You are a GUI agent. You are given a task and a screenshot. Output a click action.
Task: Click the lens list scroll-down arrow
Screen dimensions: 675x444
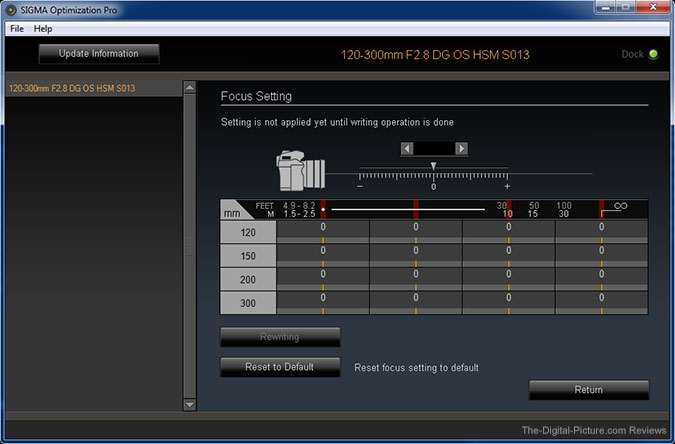pyautogui.click(x=189, y=404)
